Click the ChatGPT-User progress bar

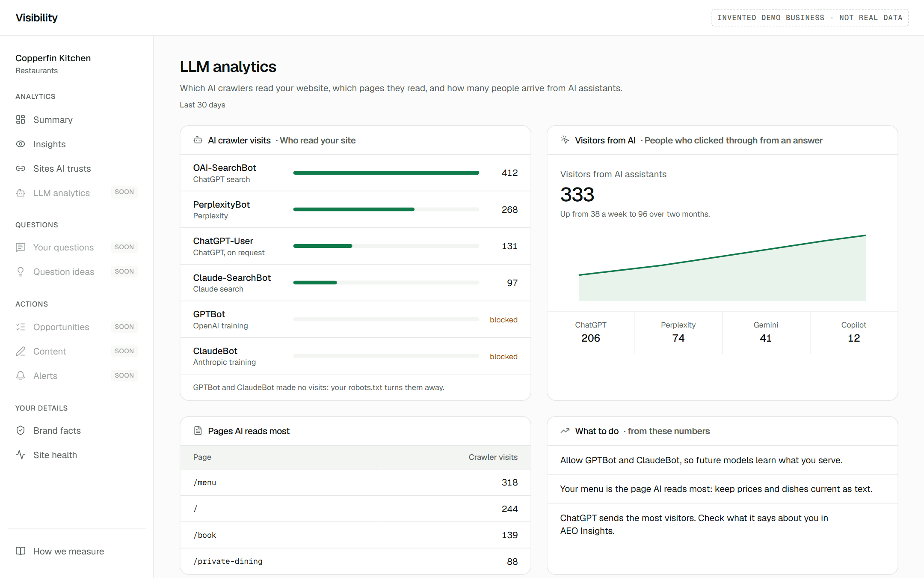pos(386,246)
